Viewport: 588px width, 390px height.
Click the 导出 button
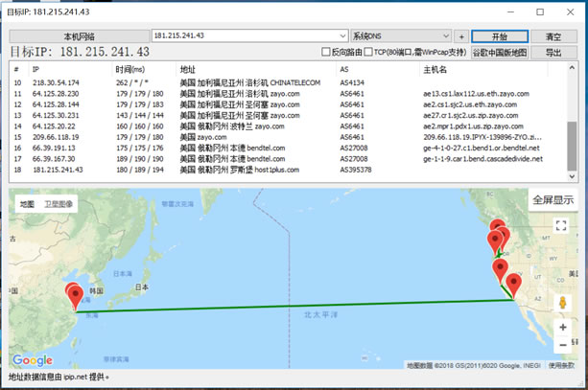pos(553,53)
